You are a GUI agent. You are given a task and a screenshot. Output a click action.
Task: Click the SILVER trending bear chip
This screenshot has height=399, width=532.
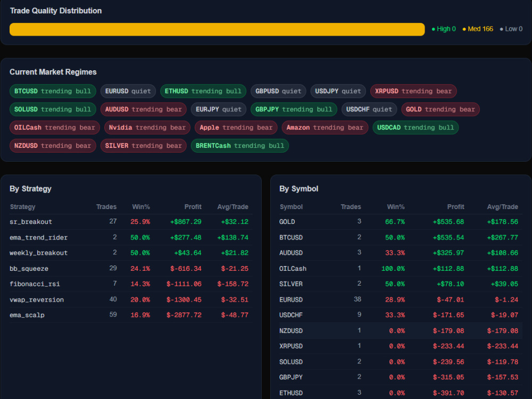(143, 146)
